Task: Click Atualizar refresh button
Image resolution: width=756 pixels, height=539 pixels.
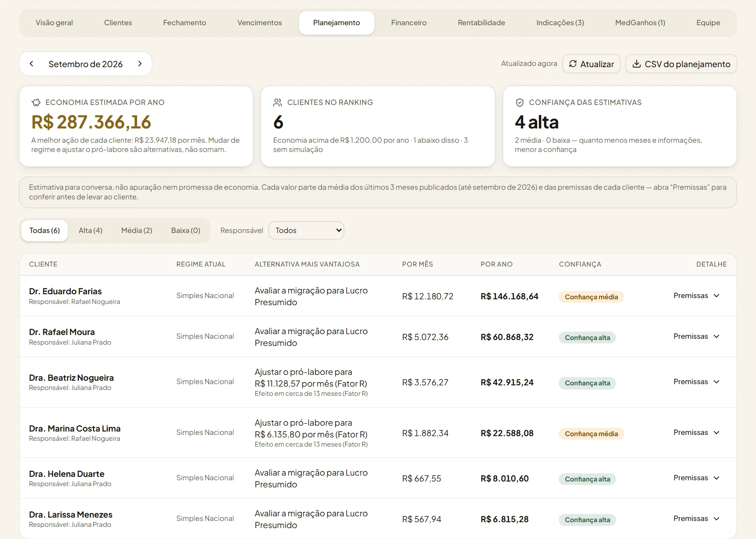Action: [591, 64]
